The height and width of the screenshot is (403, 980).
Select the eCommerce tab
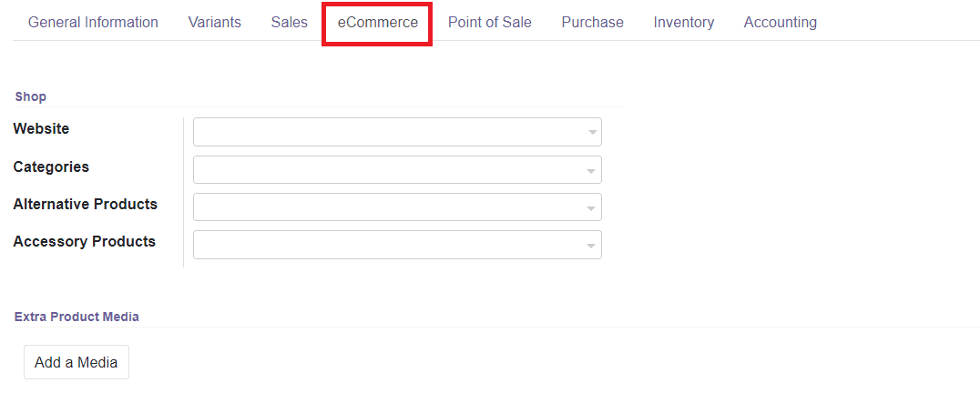coord(377,23)
